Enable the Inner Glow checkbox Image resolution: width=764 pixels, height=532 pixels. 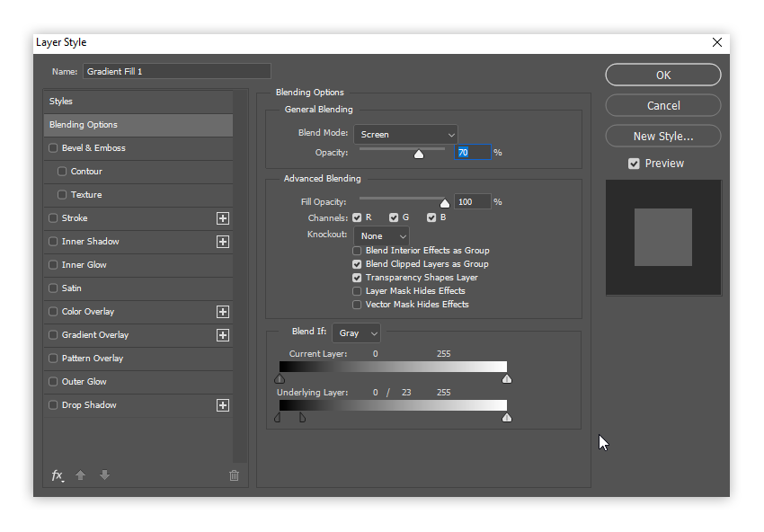[53, 264]
